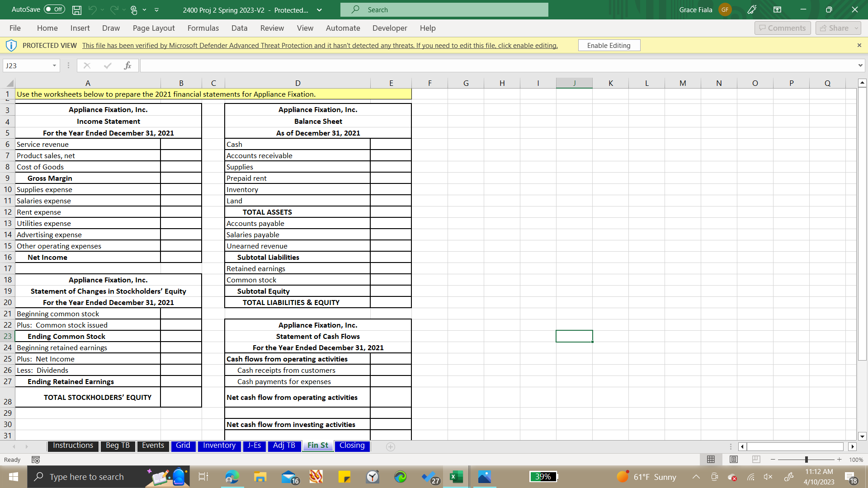The height and width of the screenshot is (488, 868).
Task: Open the Windows Start button
Action: point(14,477)
